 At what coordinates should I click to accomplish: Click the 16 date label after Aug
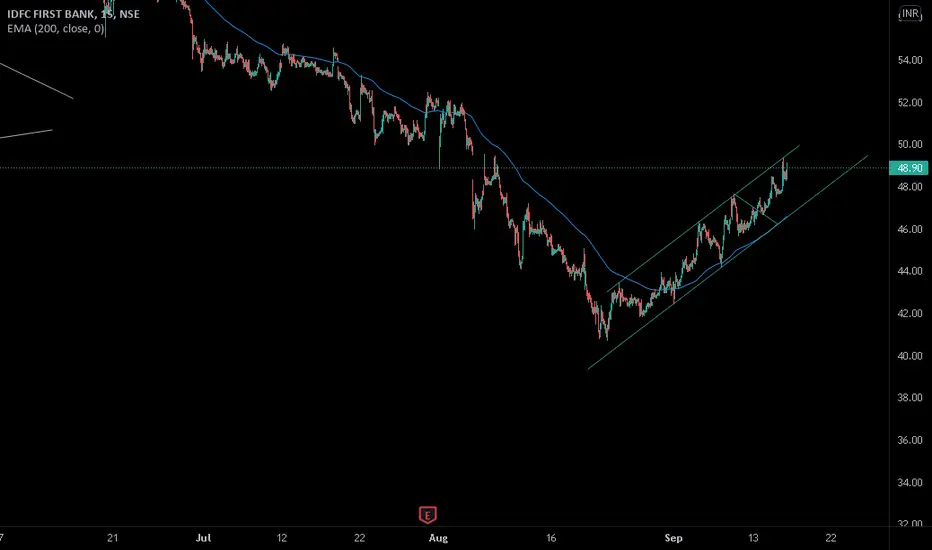coord(551,538)
